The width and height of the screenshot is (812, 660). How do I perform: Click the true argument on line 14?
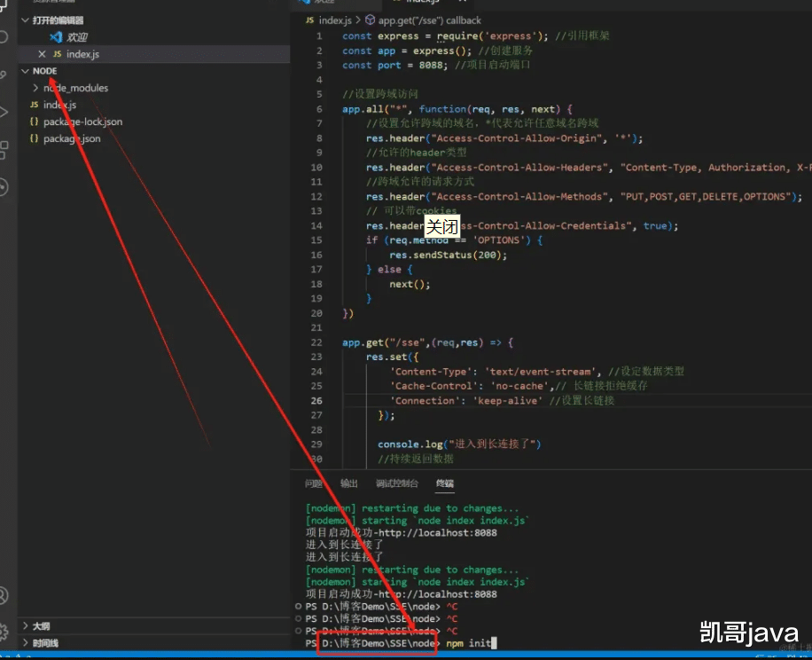pos(654,226)
